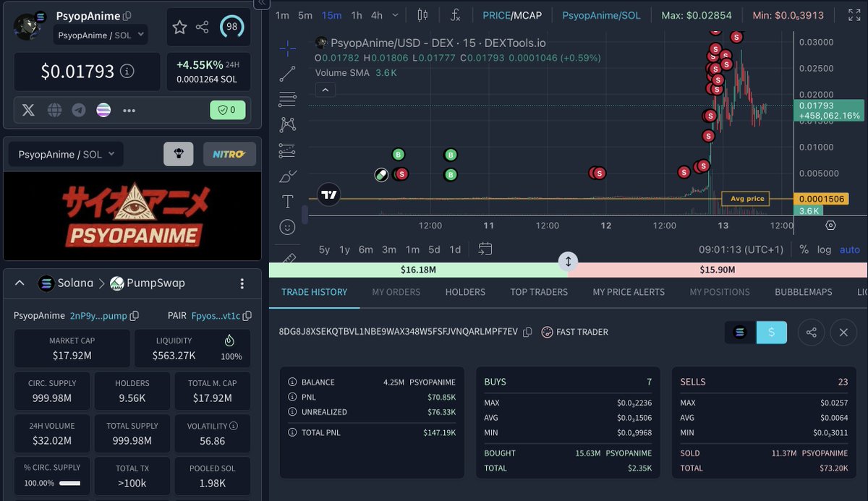Open the indicators fx menu
The height and width of the screenshot is (501, 868).
coord(456,15)
